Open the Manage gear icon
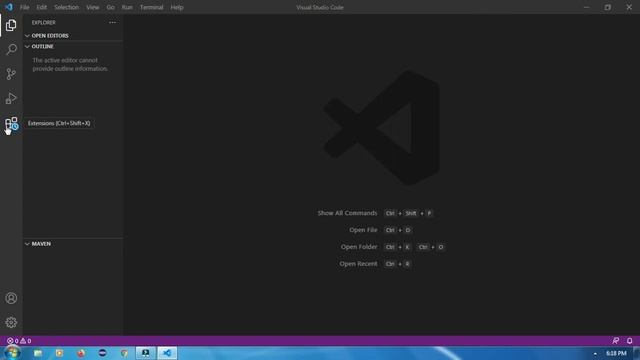 tap(11, 322)
